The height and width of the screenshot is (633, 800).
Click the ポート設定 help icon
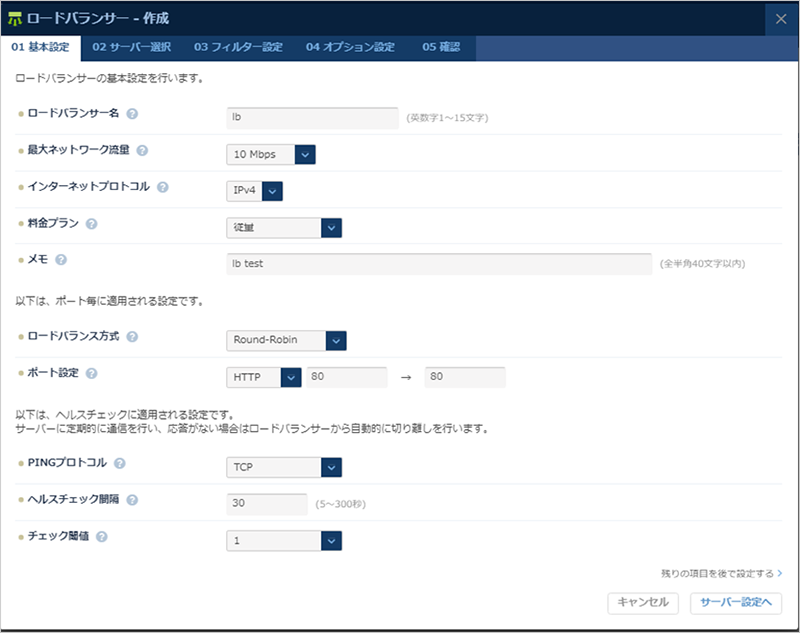pyautogui.click(x=90, y=374)
